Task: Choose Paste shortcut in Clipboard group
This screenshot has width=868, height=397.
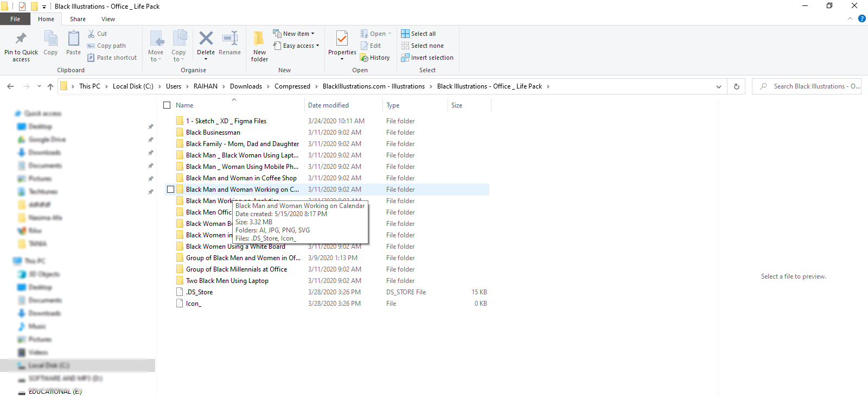Action: [112, 58]
